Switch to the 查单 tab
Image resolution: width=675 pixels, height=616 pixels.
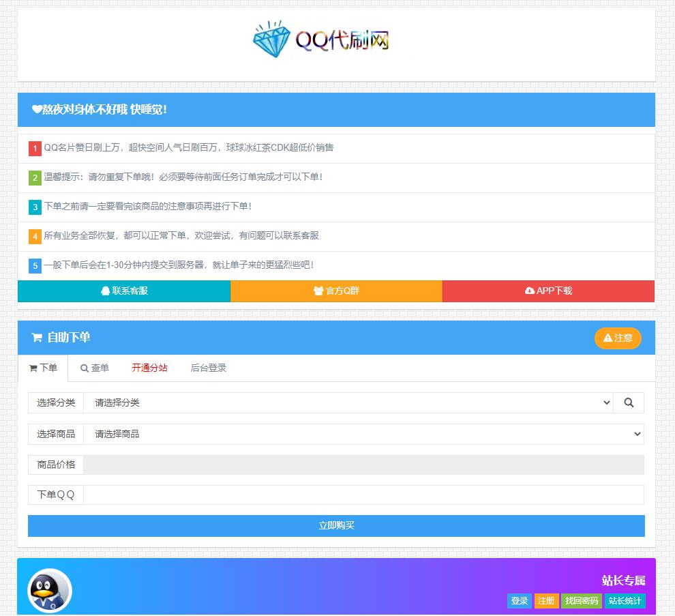point(95,368)
